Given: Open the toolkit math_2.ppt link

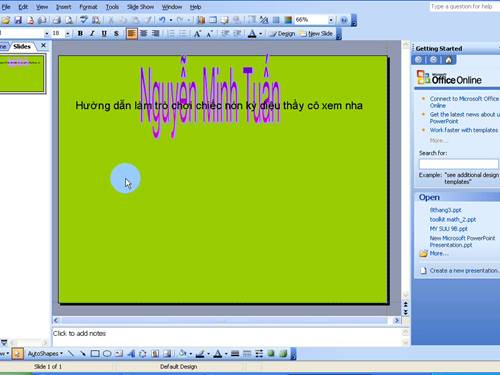Looking at the screenshot, I should 453,219.
